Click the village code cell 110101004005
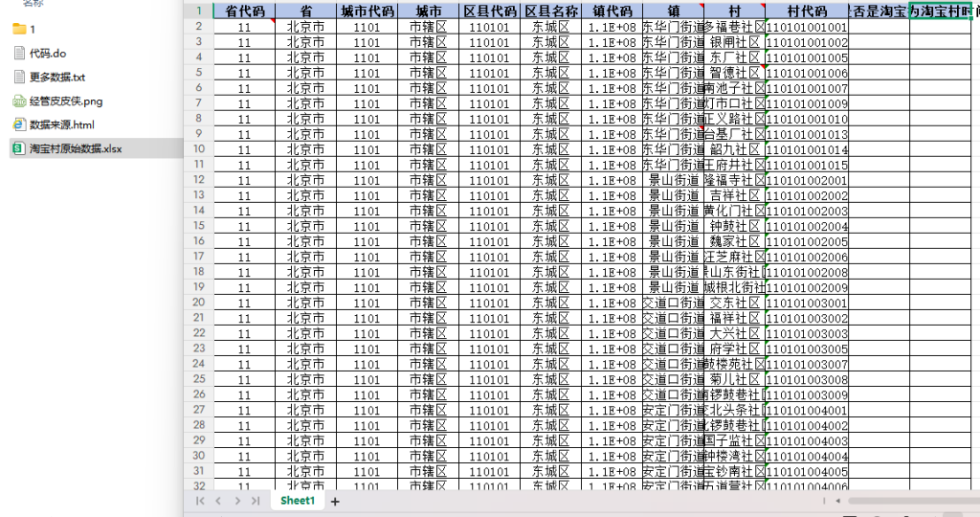The image size is (980, 517). pyautogui.click(x=807, y=471)
